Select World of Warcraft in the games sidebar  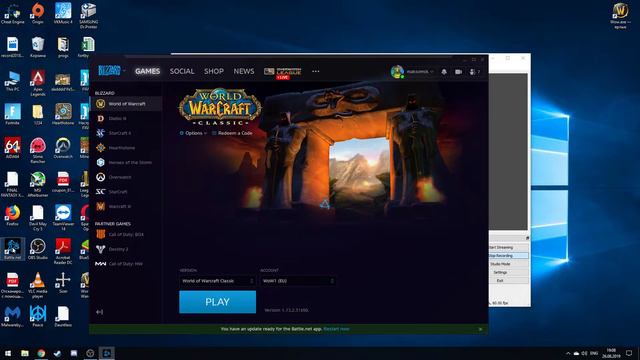(126, 104)
